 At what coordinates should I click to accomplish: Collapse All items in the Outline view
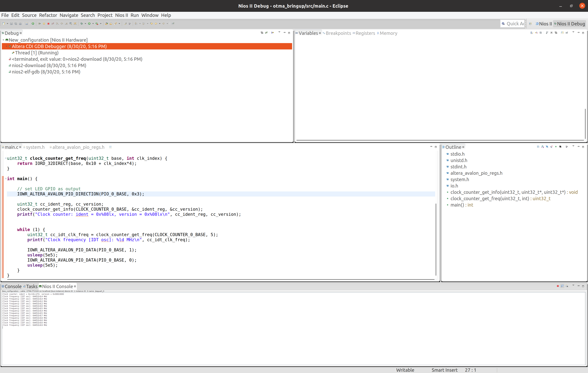point(538,147)
